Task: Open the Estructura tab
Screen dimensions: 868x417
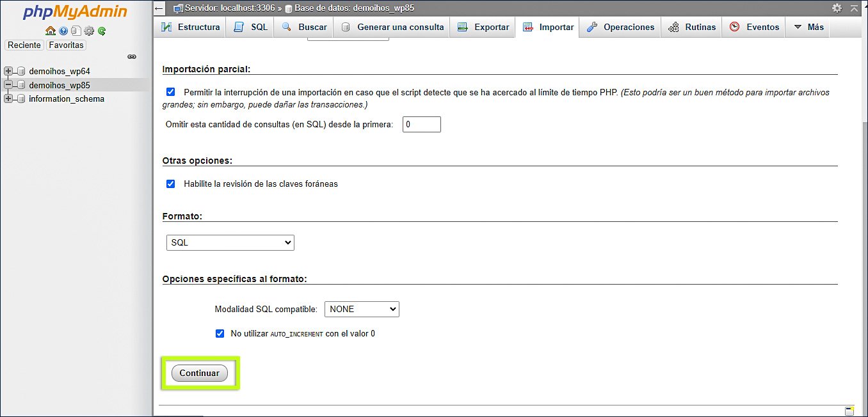Action: [x=191, y=28]
